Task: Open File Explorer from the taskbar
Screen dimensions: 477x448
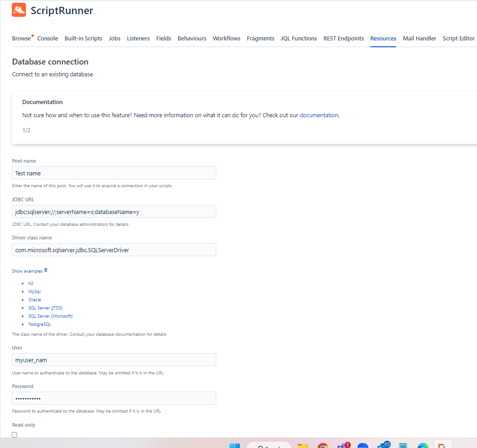Action: click(x=303, y=446)
